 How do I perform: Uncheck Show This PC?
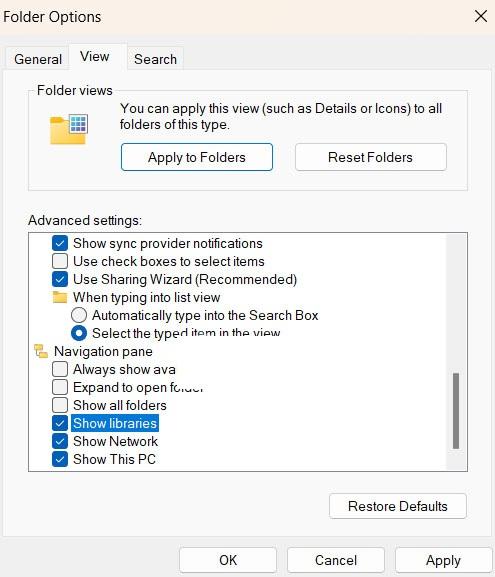tap(60, 459)
